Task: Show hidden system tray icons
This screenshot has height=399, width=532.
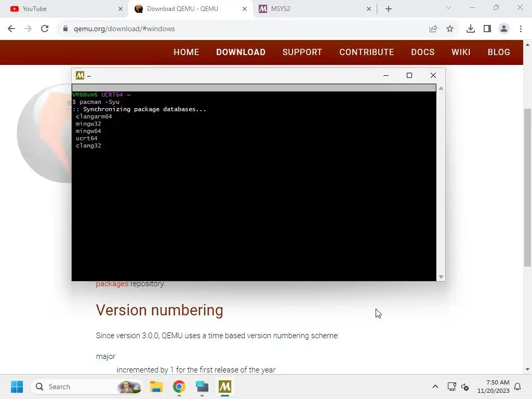Action: pyautogui.click(x=435, y=387)
